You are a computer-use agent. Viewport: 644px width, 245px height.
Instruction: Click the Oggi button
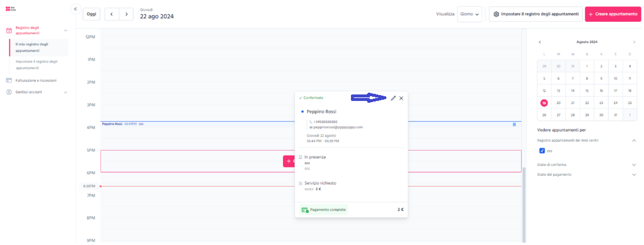92,14
